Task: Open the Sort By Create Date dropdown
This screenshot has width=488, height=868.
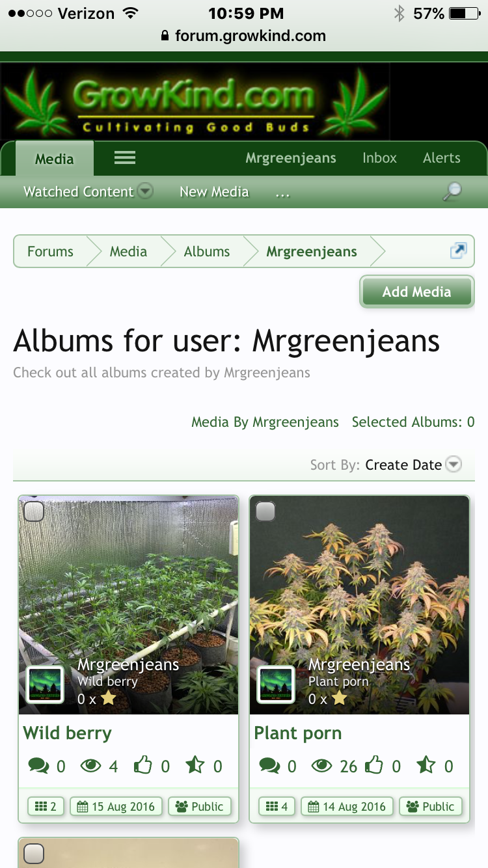Action: point(413,465)
